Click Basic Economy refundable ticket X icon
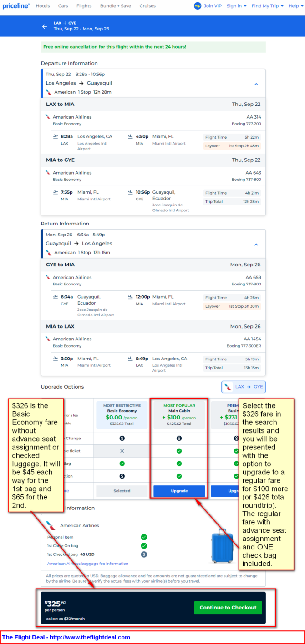 (x=122, y=451)
